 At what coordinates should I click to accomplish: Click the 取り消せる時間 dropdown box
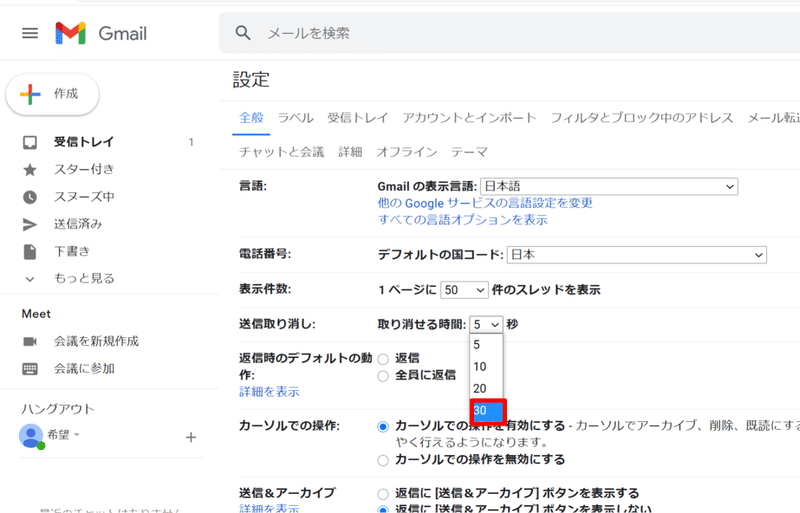pyautogui.click(x=486, y=325)
